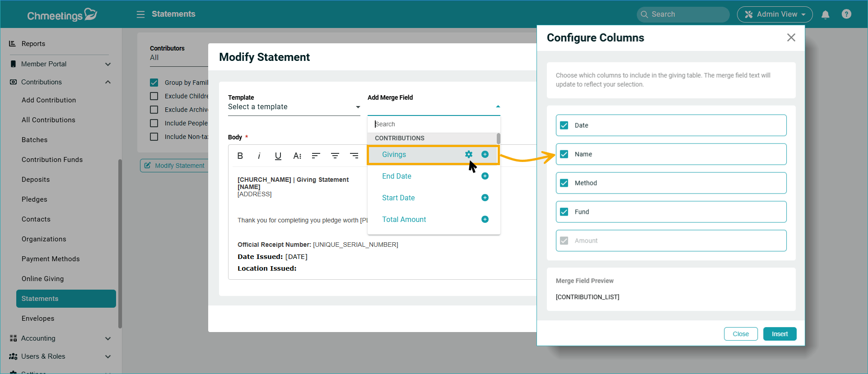Expand the Accounting menu chevron
The image size is (868, 374).
[108, 338]
